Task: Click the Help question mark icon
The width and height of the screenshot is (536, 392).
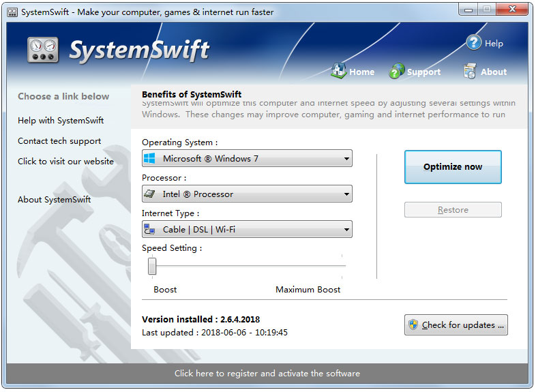Action: pos(474,43)
